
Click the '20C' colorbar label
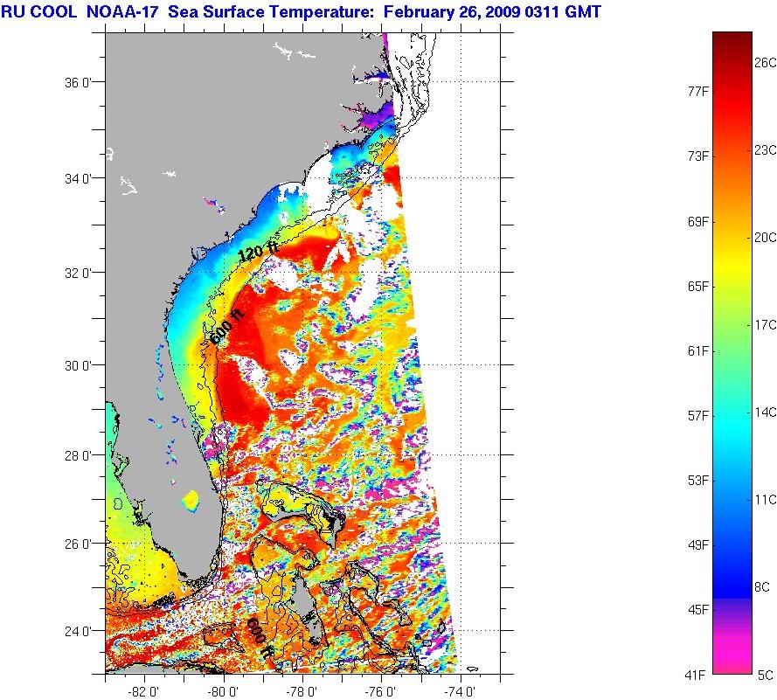(765, 238)
